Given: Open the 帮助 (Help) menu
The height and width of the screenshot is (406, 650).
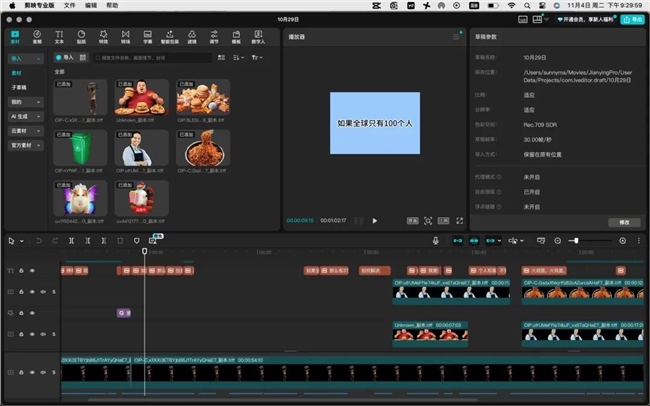Looking at the screenshot, I should (x=112, y=5).
